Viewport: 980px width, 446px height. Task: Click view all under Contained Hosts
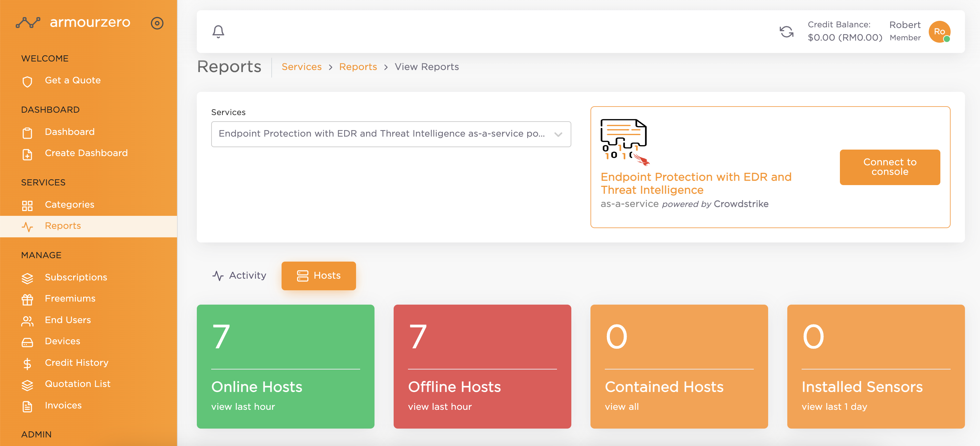click(622, 407)
